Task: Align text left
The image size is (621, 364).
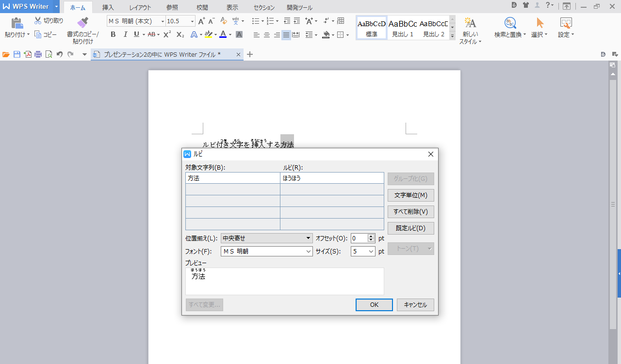Action: pos(257,35)
